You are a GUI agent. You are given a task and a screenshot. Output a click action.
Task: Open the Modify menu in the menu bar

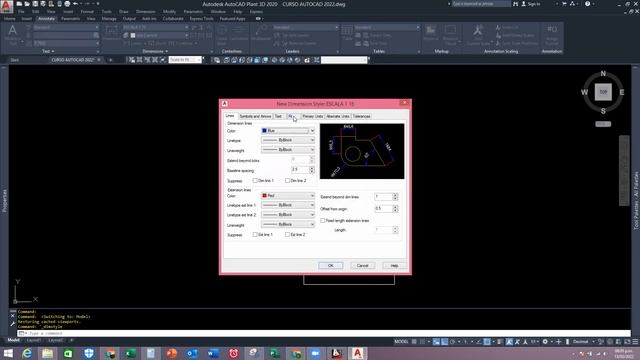pos(169,12)
